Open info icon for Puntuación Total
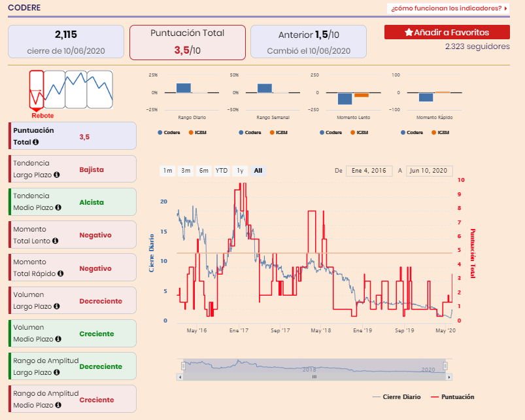Image resolution: width=525 pixels, height=420 pixels. 35,142
